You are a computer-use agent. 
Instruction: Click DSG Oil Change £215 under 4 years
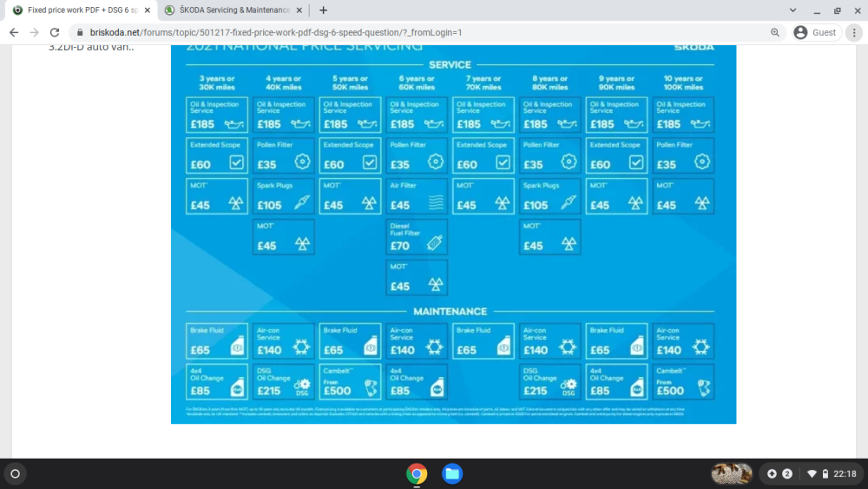coord(284,382)
